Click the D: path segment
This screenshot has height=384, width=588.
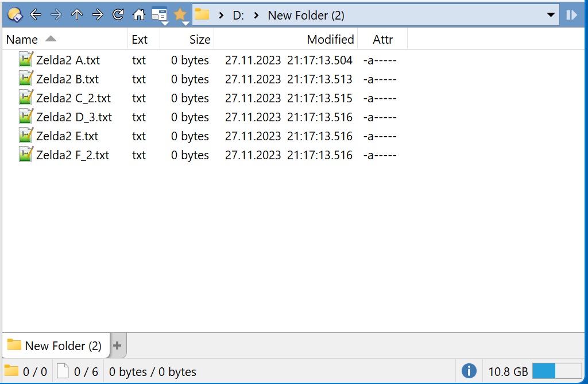[x=238, y=16]
